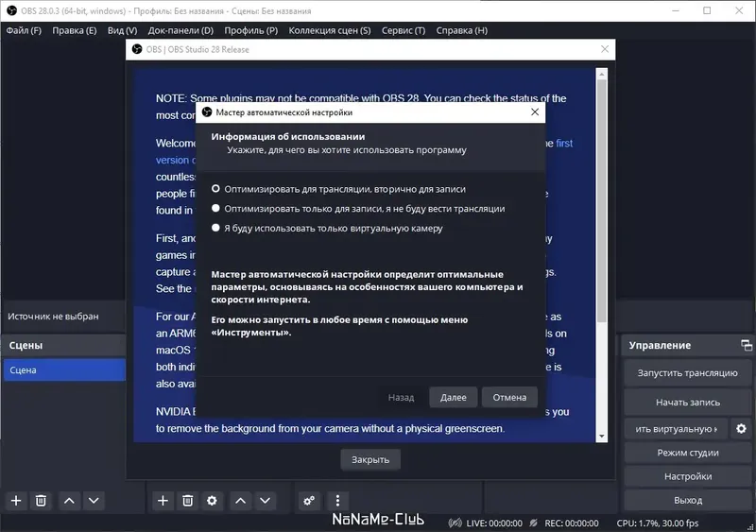Click OBS logo in main window title bar
The image size is (756, 532).
click(x=11, y=10)
